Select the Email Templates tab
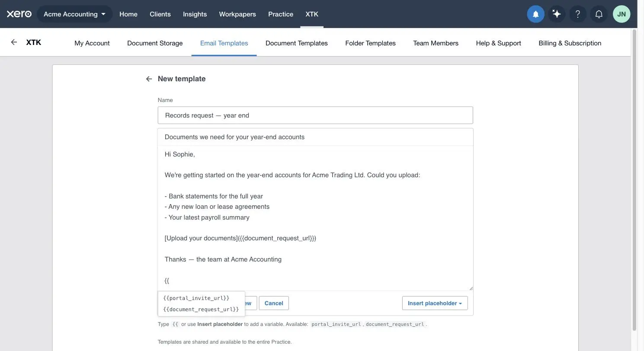The height and width of the screenshot is (351, 644). [224, 43]
